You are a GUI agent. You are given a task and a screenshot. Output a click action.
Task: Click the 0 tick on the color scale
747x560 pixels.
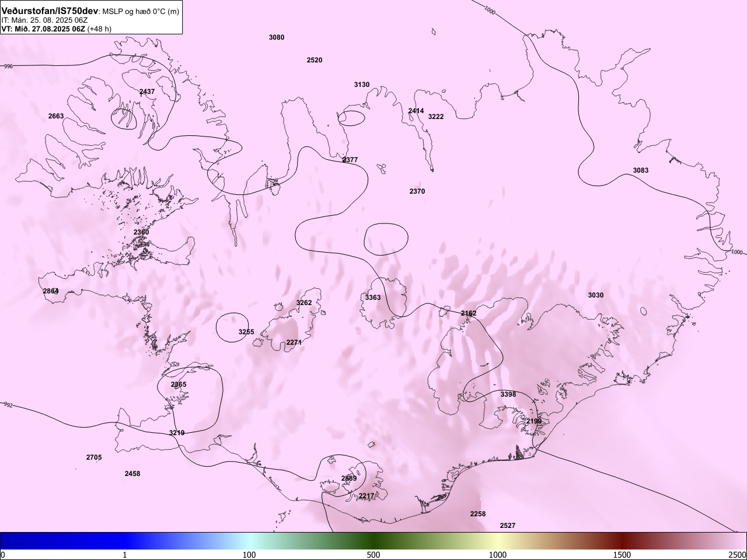pyautogui.click(x=3, y=555)
